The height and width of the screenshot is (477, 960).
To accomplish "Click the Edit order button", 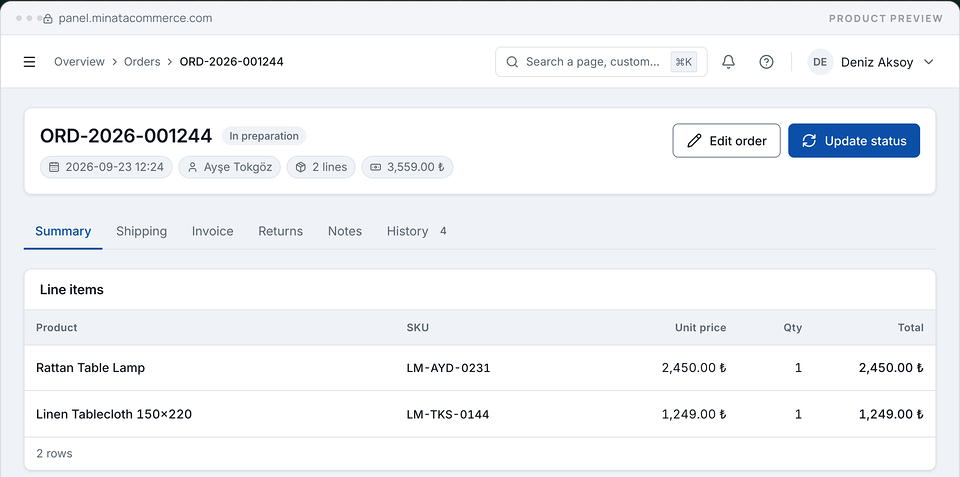I will (x=727, y=141).
